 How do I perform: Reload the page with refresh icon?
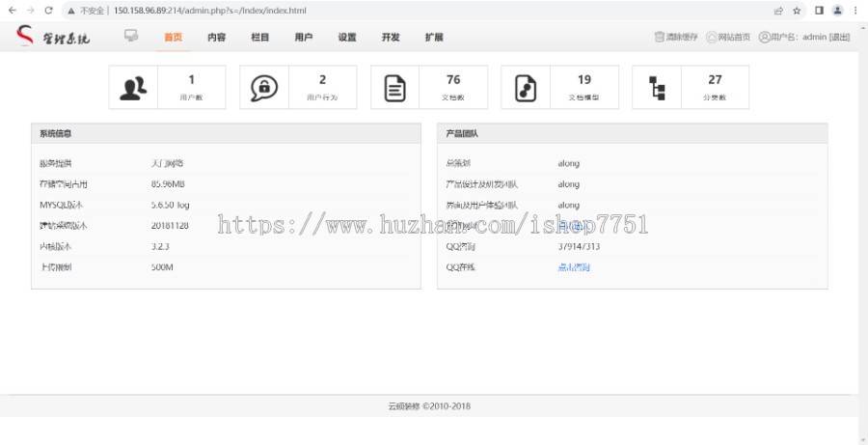coord(49,11)
